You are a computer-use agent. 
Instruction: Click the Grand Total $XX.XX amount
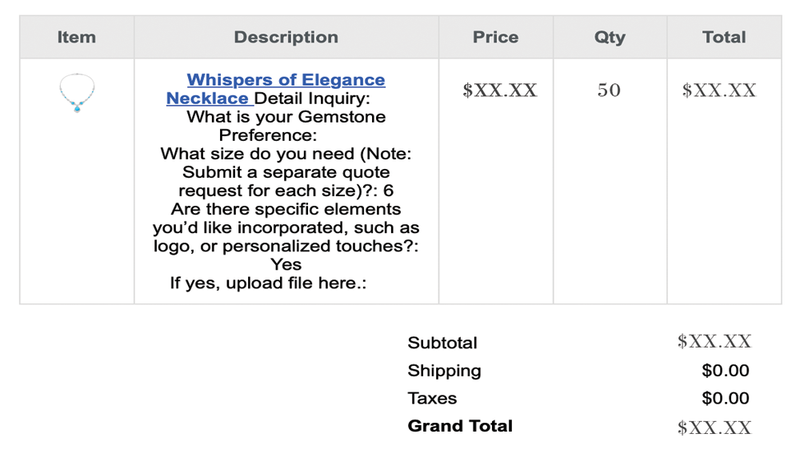tap(714, 427)
